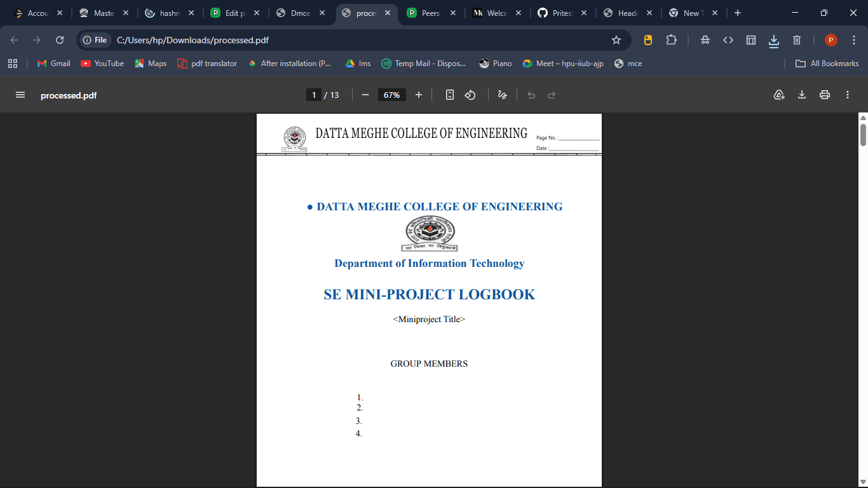Click the PDF page number field

pyautogui.click(x=313, y=95)
